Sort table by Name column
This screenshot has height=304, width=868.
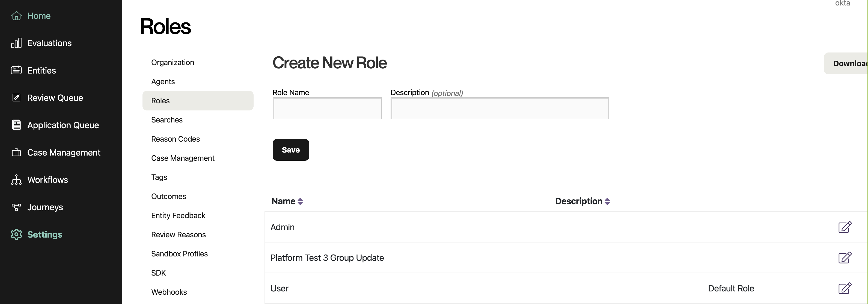[x=300, y=201]
